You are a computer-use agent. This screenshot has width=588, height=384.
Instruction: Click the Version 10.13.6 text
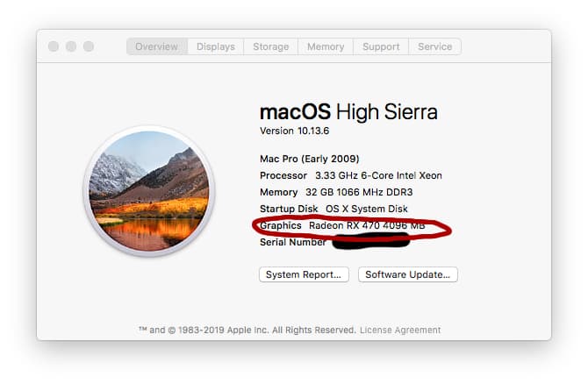click(294, 131)
